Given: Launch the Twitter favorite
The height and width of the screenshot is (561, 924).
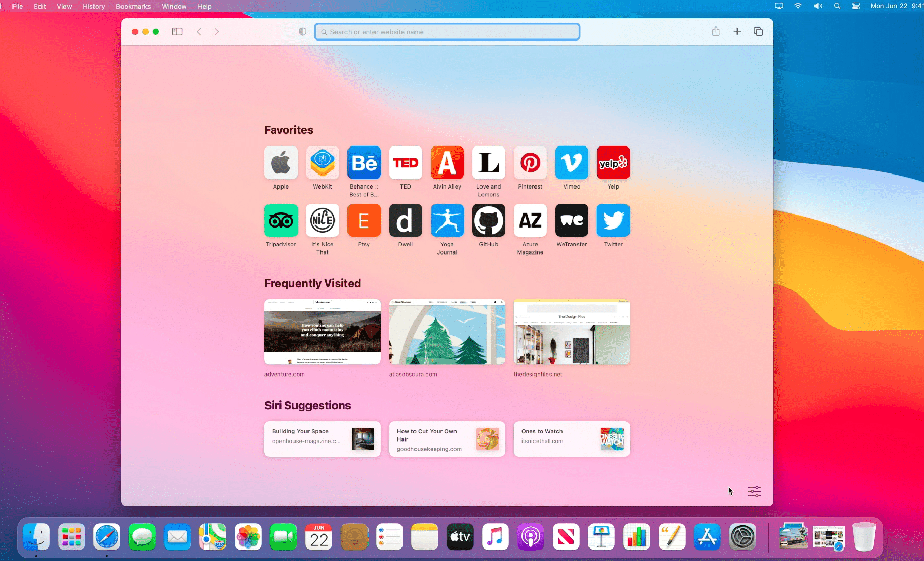Looking at the screenshot, I should click(x=613, y=221).
